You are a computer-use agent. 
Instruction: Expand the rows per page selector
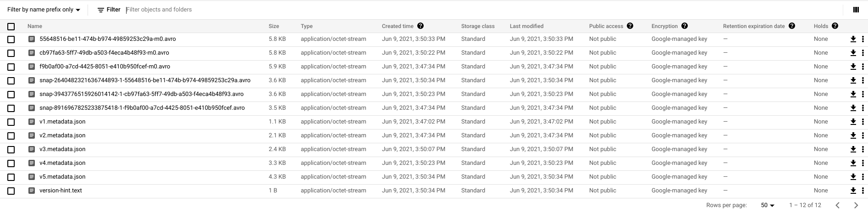point(768,205)
